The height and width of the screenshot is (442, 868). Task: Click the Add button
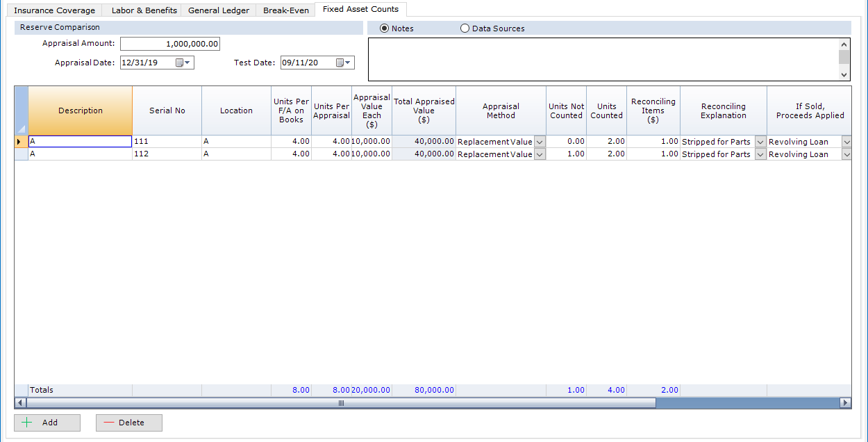[47, 423]
